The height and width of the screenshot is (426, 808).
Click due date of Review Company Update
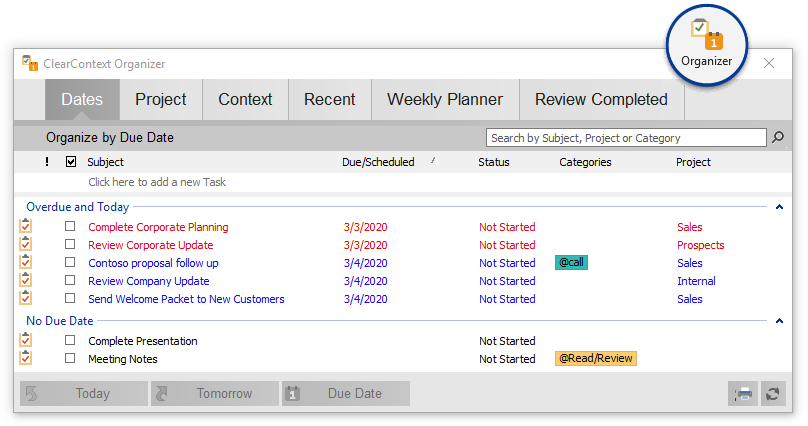coord(365,281)
